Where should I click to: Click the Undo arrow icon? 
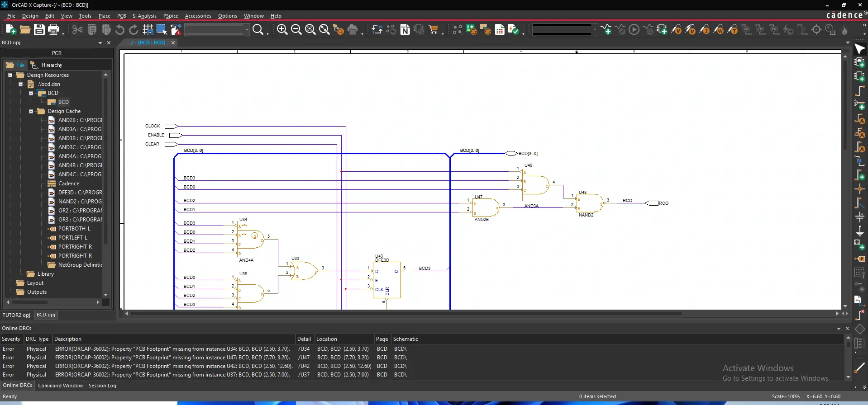(120, 30)
